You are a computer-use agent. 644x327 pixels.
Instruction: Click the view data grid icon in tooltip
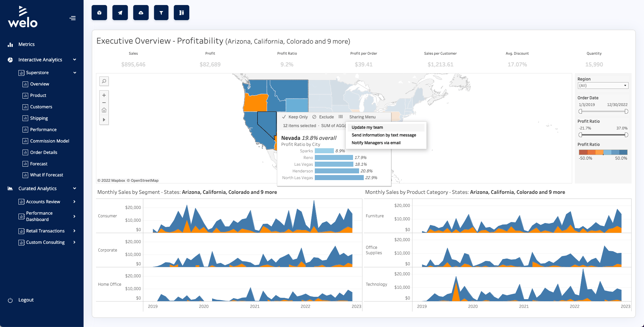click(341, 117)
